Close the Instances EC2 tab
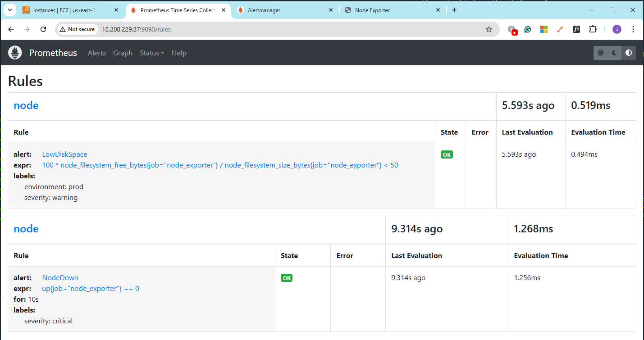Image resolution: width=644 pixels, height=340 pixels. click(116, 10)
